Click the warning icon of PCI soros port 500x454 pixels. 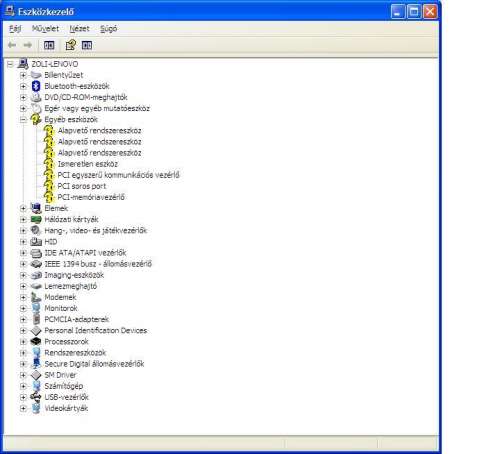(49, 186)
